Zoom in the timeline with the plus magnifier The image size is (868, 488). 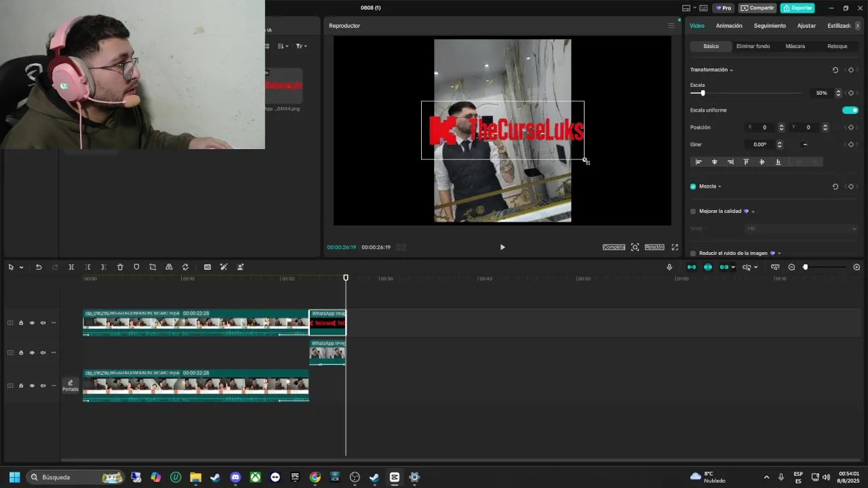[x=856, y=267]
